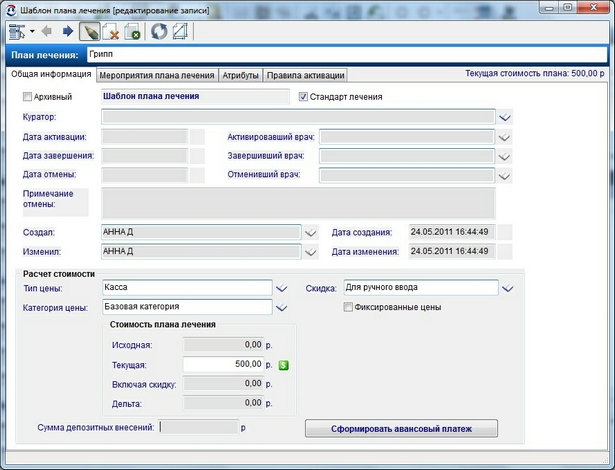Click the green dollar icon beside Текущая
Screen dimensions: 615x470
(x=284, y=365)
